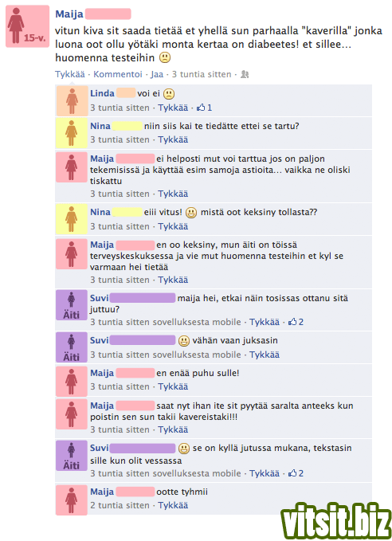This screenshot has height=541, width=392.
Task: Click Maija's large pink 15-v. profile avatar
Action: pos(28,26)
